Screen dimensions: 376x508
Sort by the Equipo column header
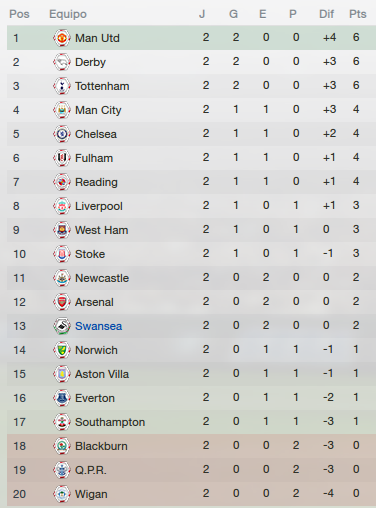[x=68, y=14]
